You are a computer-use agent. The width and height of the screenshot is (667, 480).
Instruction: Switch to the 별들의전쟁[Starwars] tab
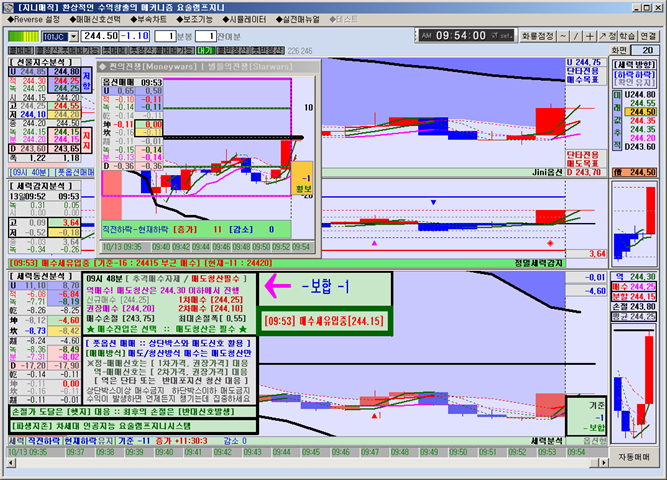coord(251,67)
